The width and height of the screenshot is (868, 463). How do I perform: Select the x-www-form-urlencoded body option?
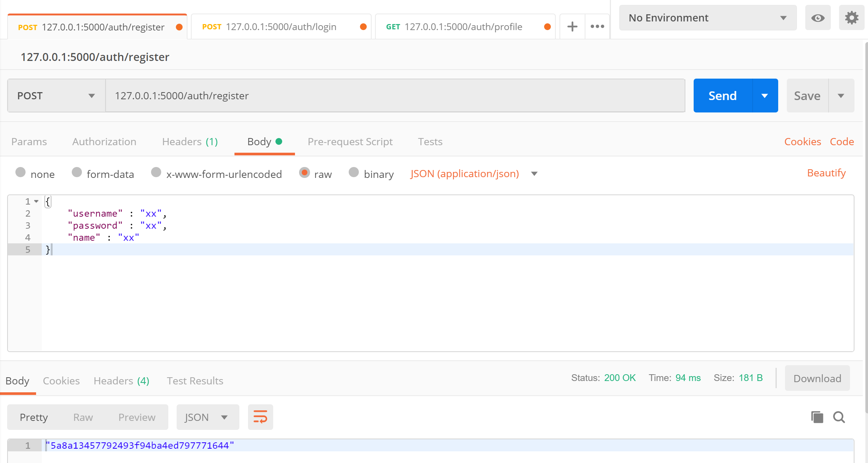[x=156, y=173]
